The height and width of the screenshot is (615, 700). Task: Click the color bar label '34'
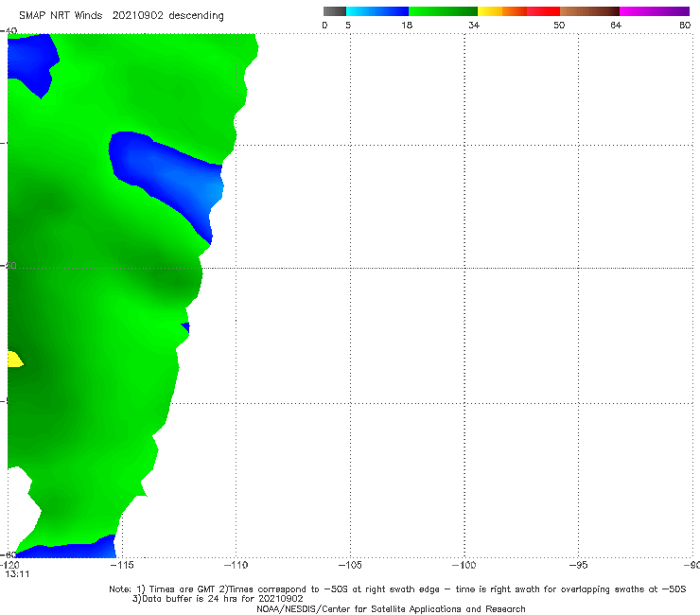[x=474, y=25]
